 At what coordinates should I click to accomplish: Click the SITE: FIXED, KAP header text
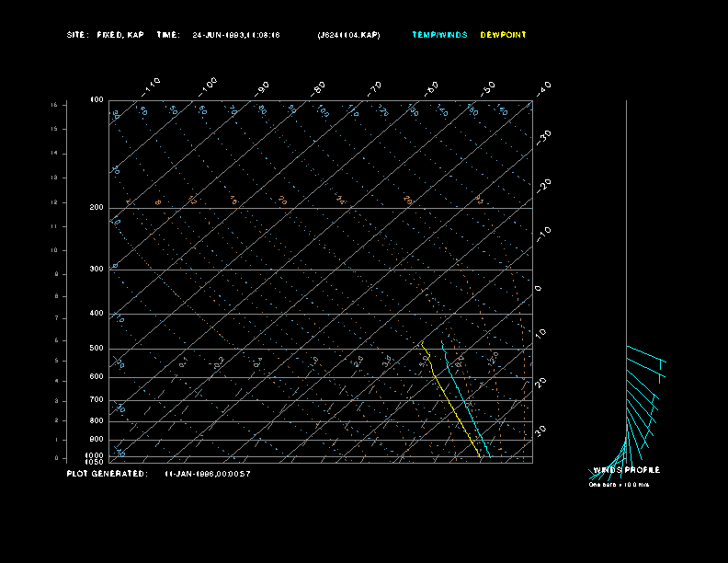click(106, 35)
